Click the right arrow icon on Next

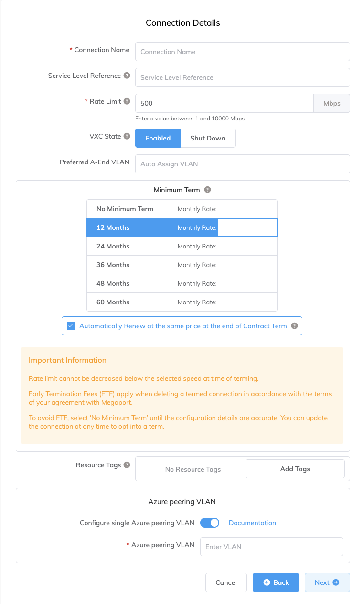[x=336, y=582]
